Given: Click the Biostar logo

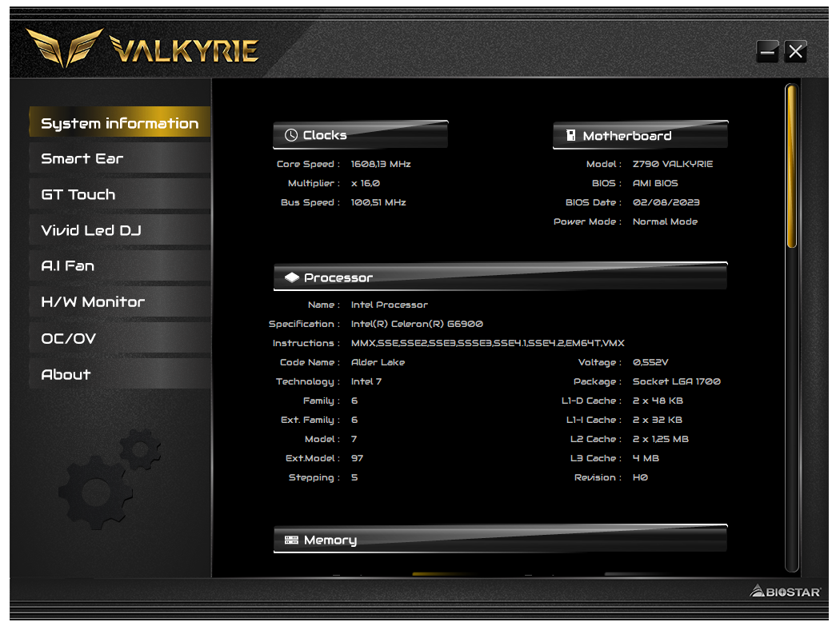Looking at the screenshot, I should [786, 591].
